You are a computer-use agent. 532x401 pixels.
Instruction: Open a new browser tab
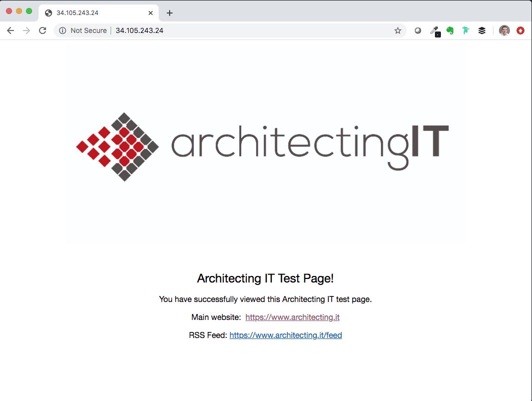pos(170,13)
